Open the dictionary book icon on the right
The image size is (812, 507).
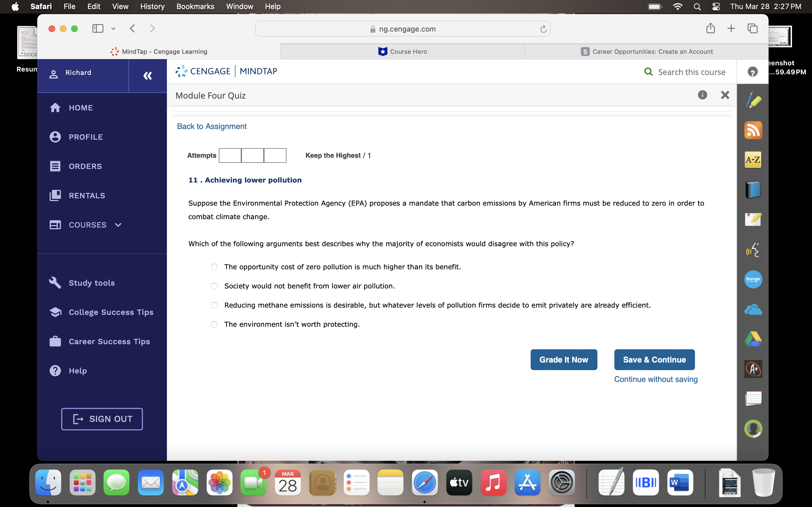[753, 190]
